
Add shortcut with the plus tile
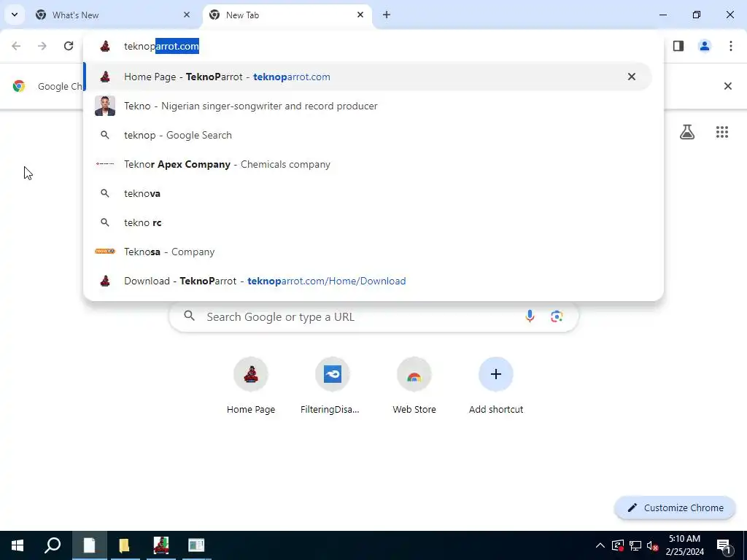pos(496,386)
